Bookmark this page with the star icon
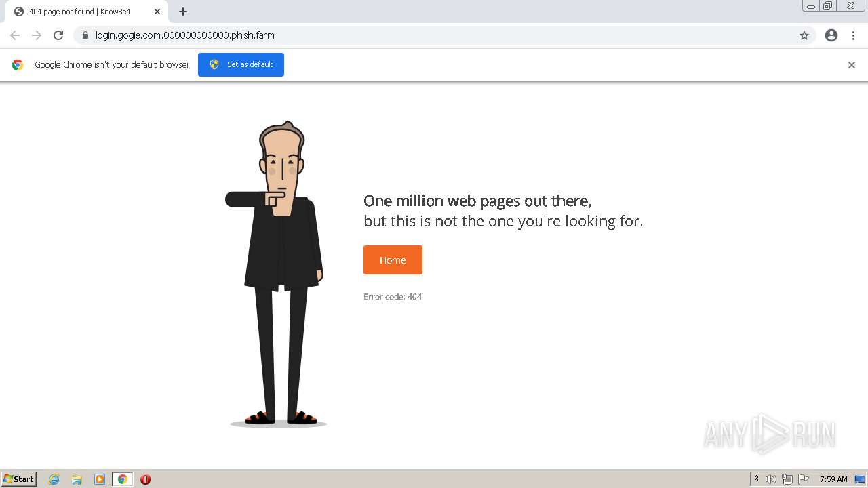 (x=804, y=35)
